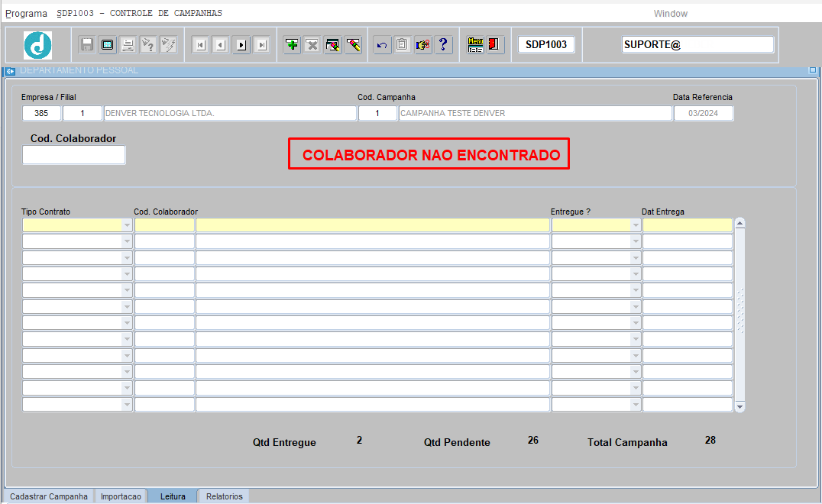This screenshot has width=822, height=504.
Task: Click the clipboard paste icon
Action: click(x=403, y=45)
